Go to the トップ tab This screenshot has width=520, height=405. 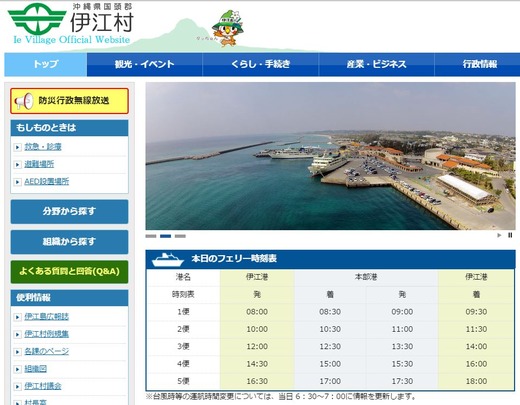click(x=46, y=64)
